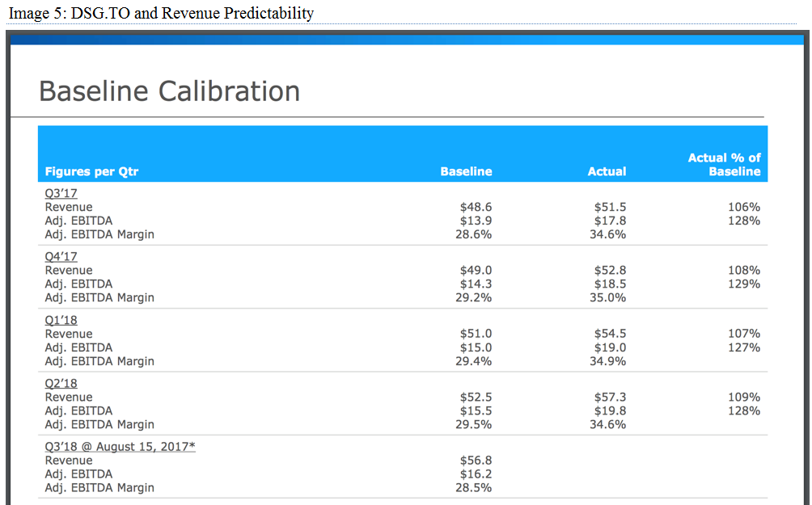The height and width of the screenshot is (505, 812).
Task: Open the underlined Q1'18 quarter heading
Action: click(61, 320)
